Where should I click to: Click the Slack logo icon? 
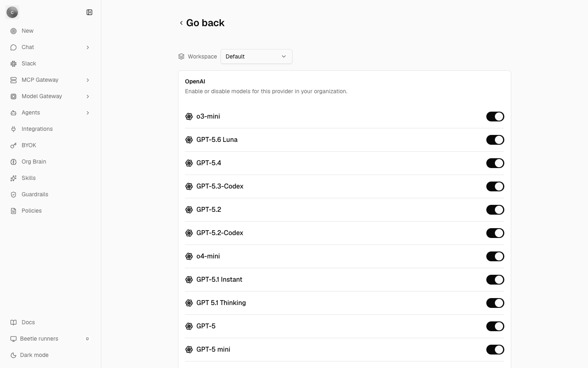13,64
